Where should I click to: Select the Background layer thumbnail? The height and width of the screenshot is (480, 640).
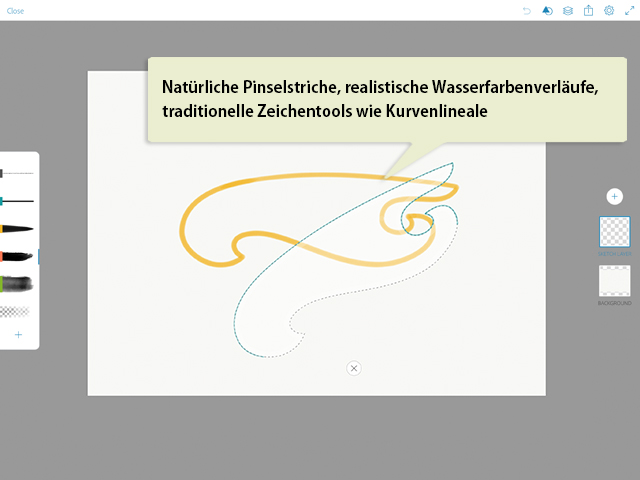coord(614,280)
